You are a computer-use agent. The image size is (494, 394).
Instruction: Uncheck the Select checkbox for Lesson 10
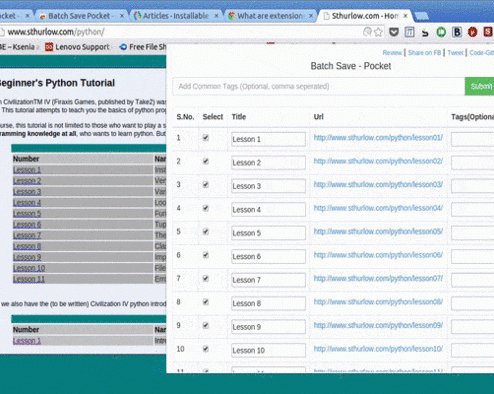point(206,349)
